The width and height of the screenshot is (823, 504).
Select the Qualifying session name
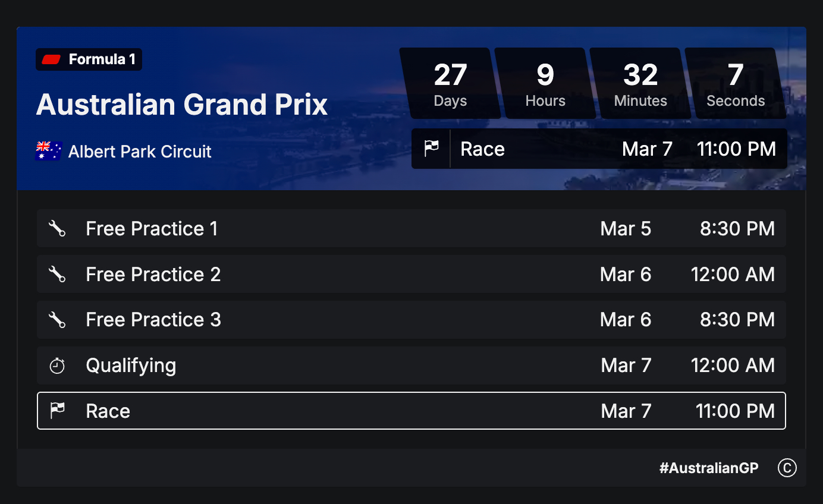coord(131,366)
